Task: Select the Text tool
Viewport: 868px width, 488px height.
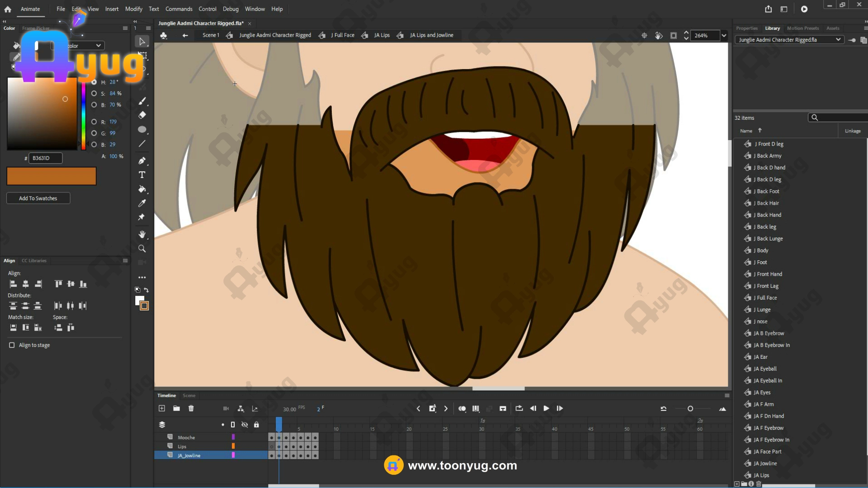Action: click(x=142, y=175)
